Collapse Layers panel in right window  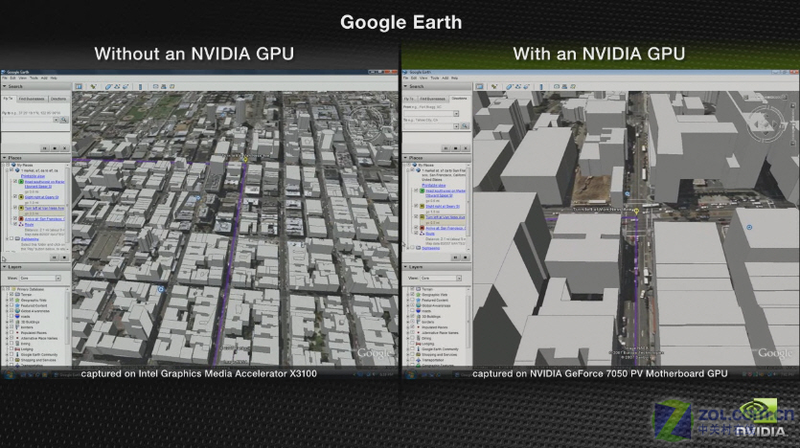[406, 267]
